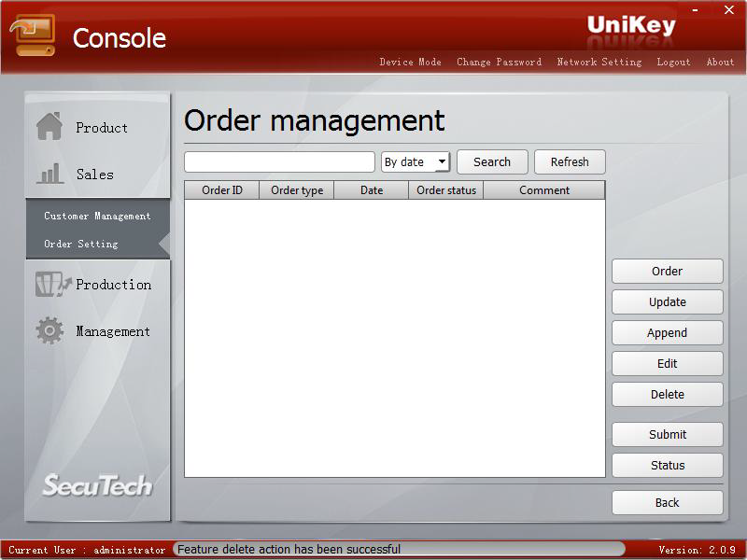Open Customer Management submenu item
This screenshot has width=747, height=560.
pos(97,216)
